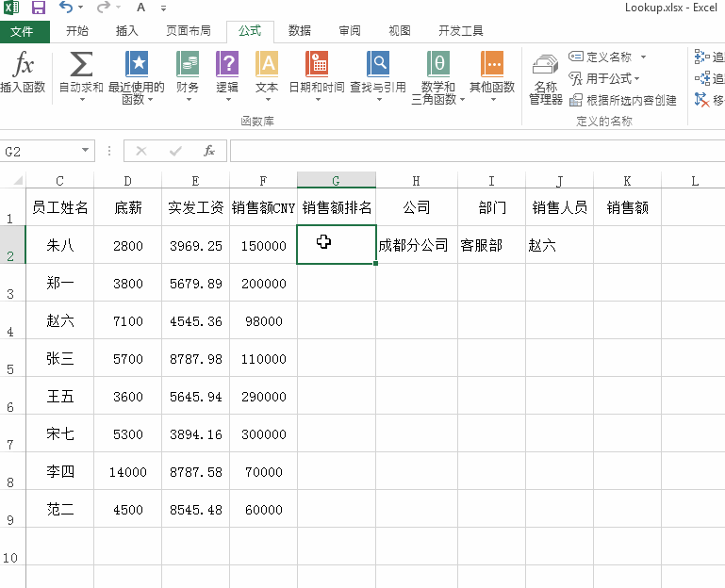Image resolution: width=725 pixels, height=588 pixels.
Task: Select cell with value 3969.25
Action: 195,245
